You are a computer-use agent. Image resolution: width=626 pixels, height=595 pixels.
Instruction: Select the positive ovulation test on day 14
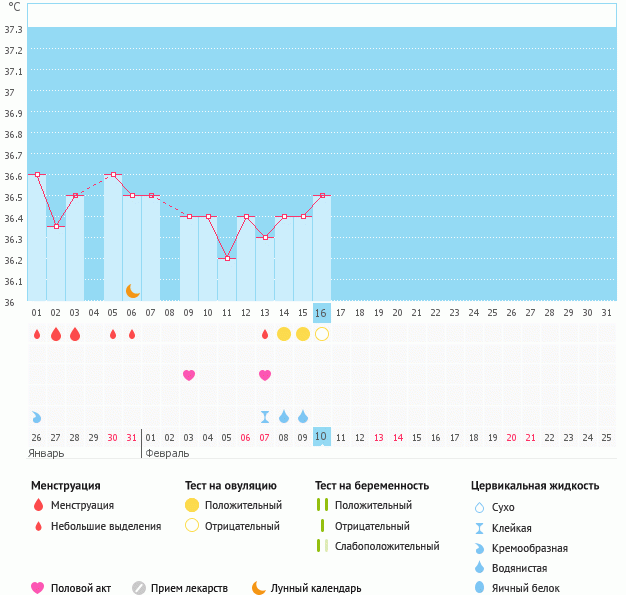(284, 334)
